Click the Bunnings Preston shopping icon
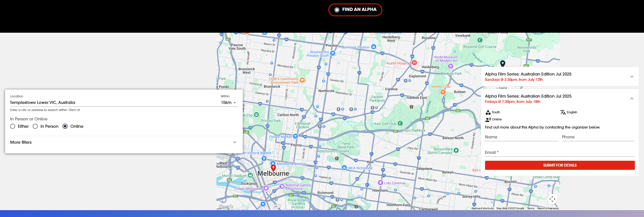 [373, 47]
